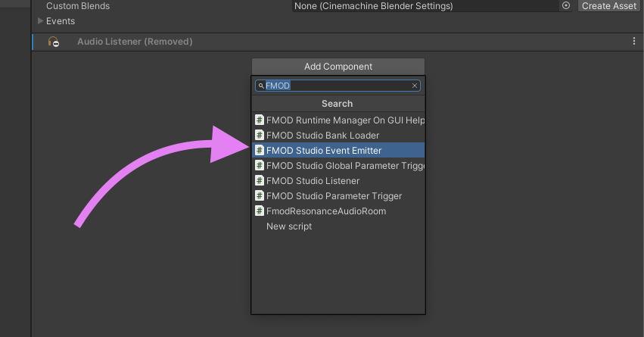The image size is (644, 337).
Task: Open the Custom Blends object picker
Action: [566, 6]
